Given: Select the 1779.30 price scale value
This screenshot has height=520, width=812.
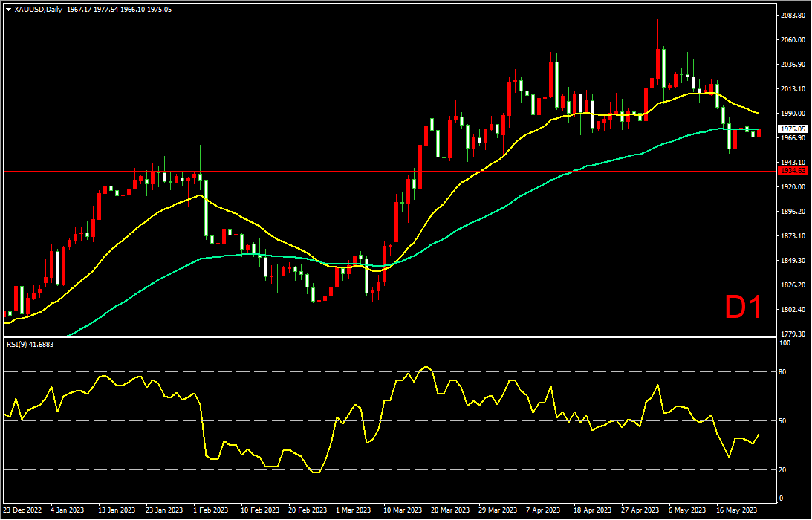Looking at the screenshot, I should point(793,334).
